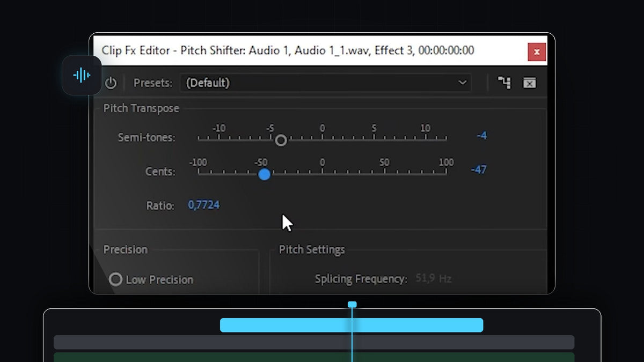The height and width of the screenshot is (362, 644).
Task: Click the Cents value -47
Action: coord(479,169)
